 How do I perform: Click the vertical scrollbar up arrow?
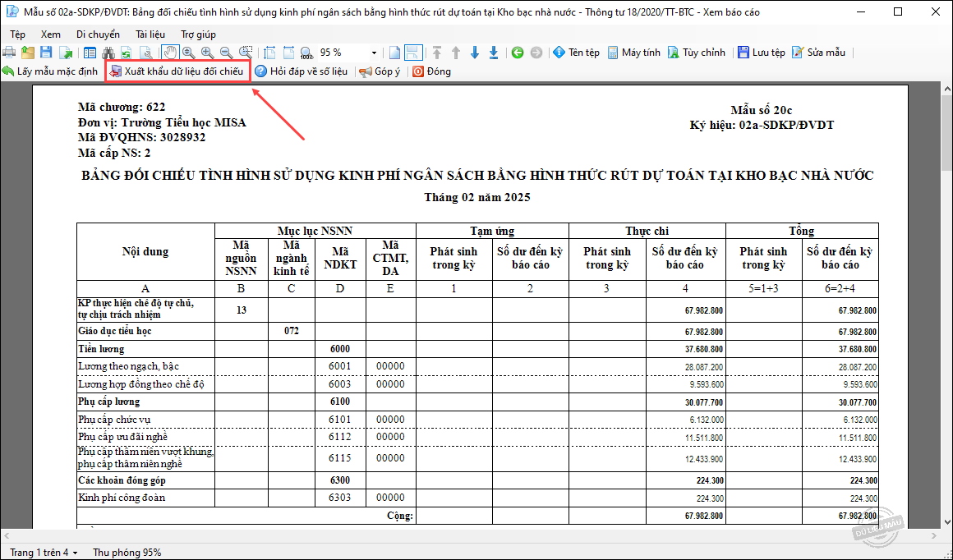coord(947,90)
